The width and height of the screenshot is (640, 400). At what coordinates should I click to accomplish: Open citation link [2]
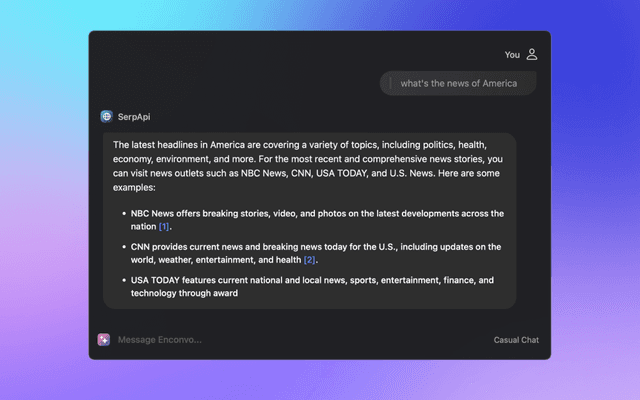[309, 260]
